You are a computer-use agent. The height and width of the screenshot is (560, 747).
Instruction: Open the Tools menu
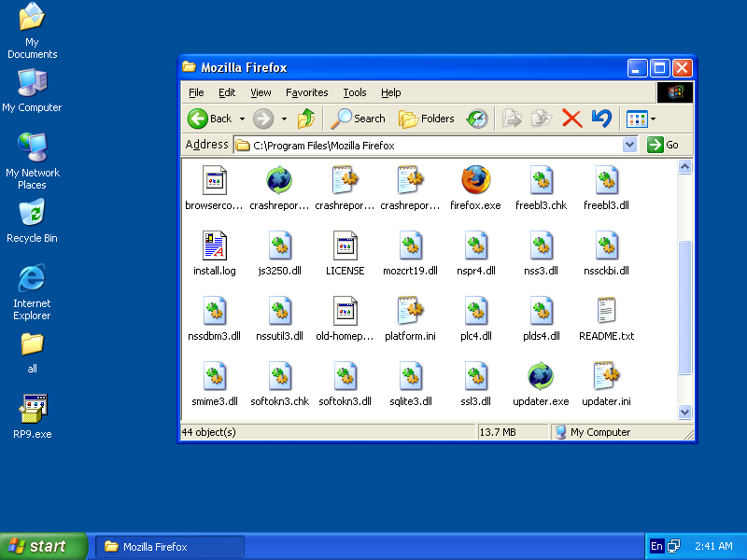[x=354, y=92]
